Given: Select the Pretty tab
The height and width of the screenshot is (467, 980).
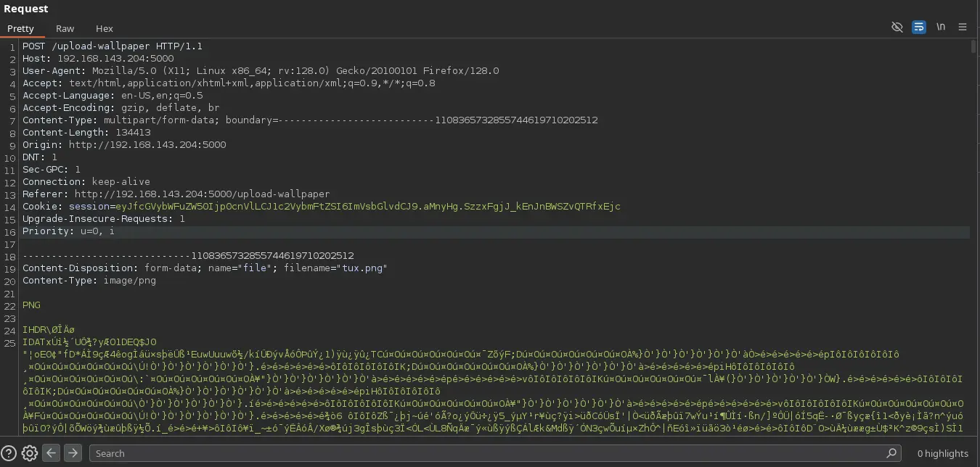Looking at the screenshot, I should tap(20, 28).
